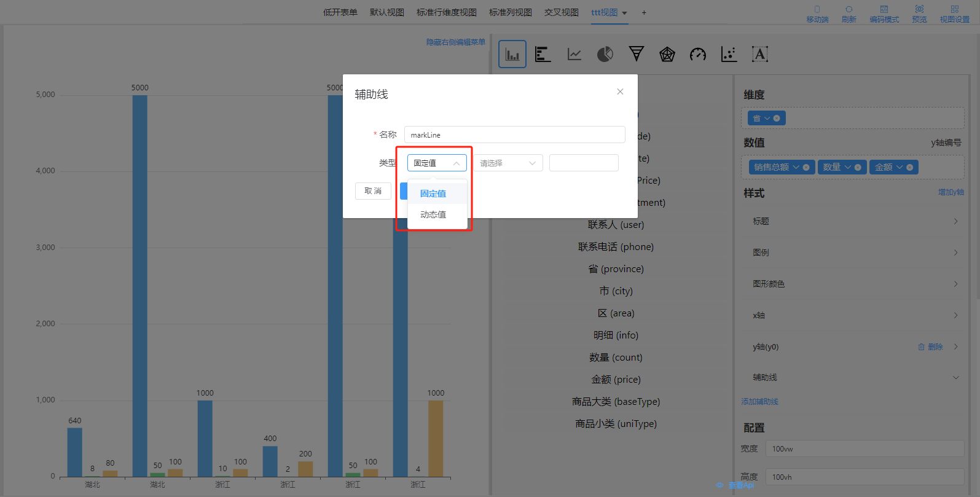Choose the line chart icon
Image resolution: width=980 pixels, height=497 pixels.
click(574, 55)
